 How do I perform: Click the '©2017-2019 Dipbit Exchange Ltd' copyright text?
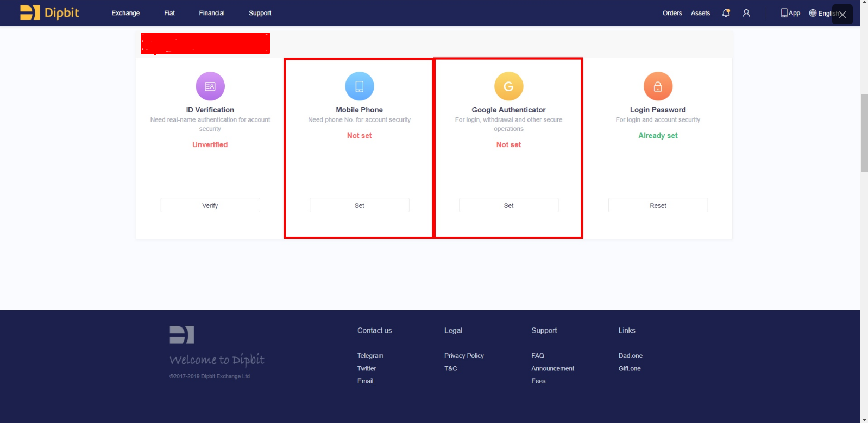tap(210, 376)
